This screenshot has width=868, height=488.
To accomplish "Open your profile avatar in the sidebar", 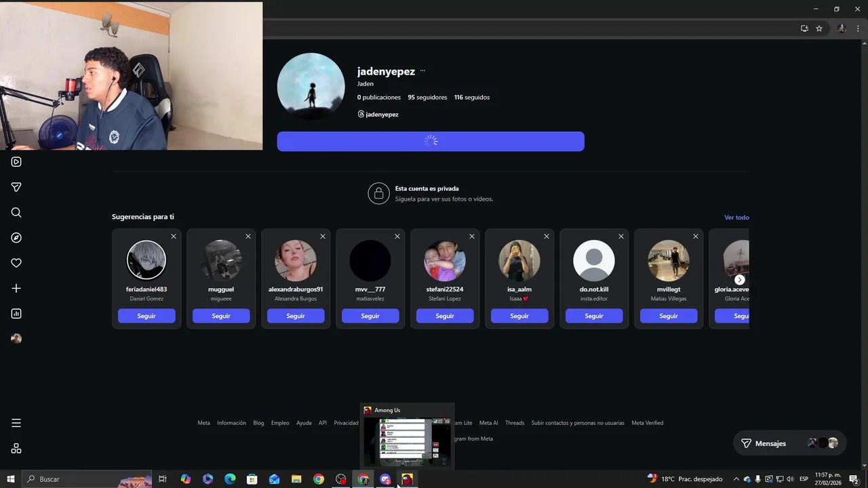I will (16, 339).
